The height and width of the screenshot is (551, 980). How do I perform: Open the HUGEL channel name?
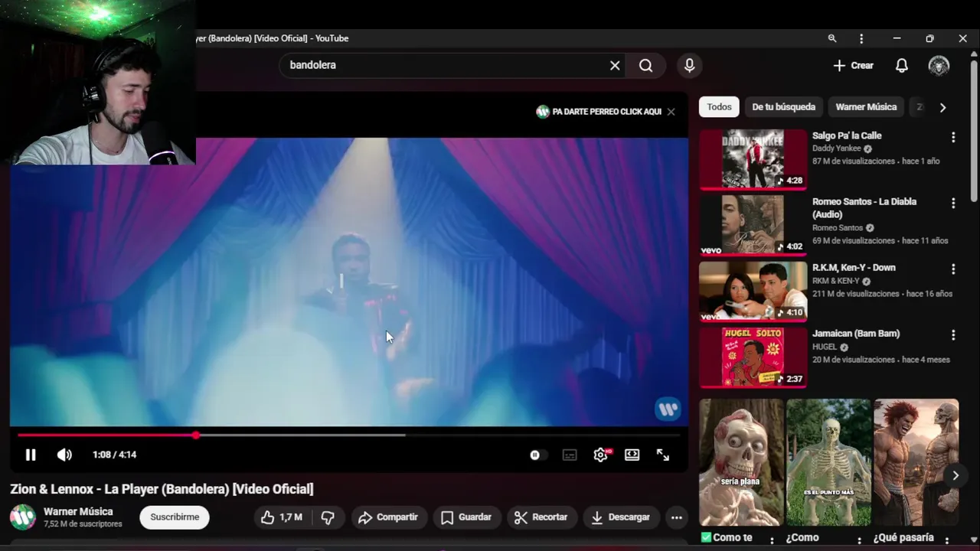825,347
